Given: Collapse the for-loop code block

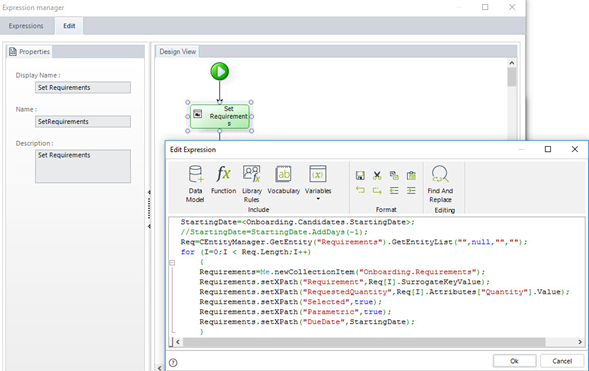Looking at the screenshot, I should coord(172,262).
